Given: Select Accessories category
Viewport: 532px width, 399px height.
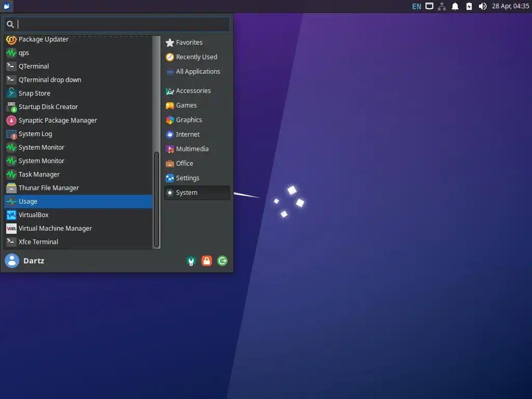Looking at the screenshot, I should tap(197, 91).
